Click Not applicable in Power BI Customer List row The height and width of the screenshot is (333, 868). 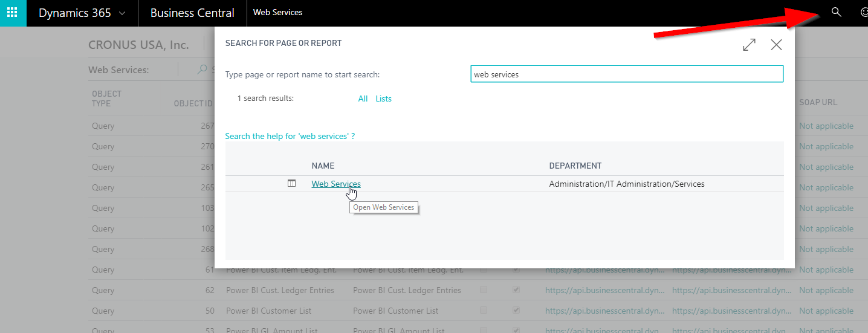(x=826, y=311)
